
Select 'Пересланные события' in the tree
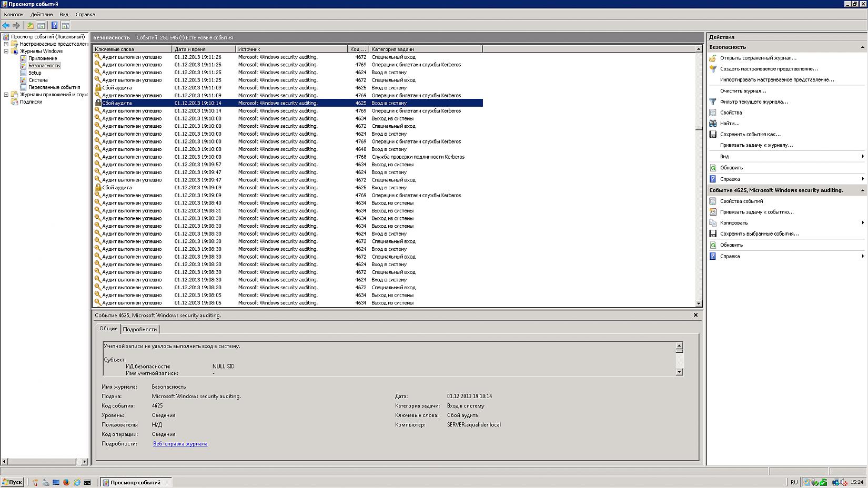[x=54, y=87]
